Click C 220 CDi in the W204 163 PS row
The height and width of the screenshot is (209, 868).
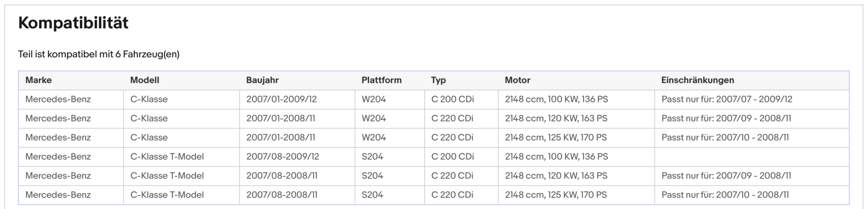(452, 119)
